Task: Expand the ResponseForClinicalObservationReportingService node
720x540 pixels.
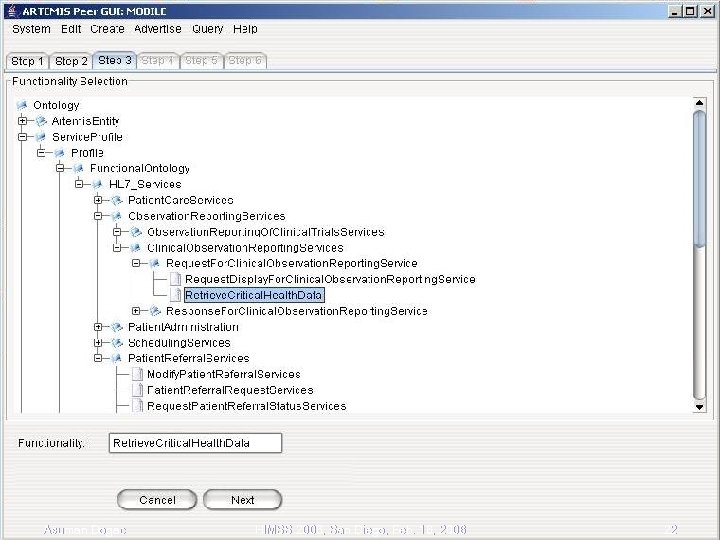Action: [136, 311]
